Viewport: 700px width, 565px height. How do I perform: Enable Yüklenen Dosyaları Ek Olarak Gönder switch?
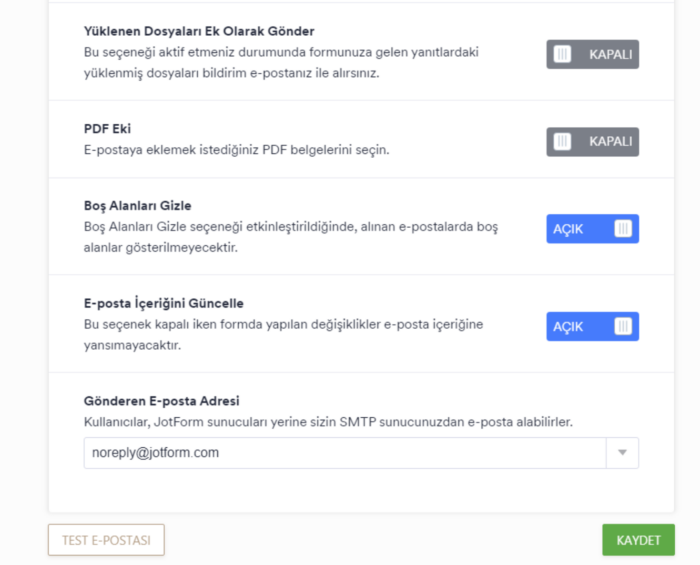(592, 54)
